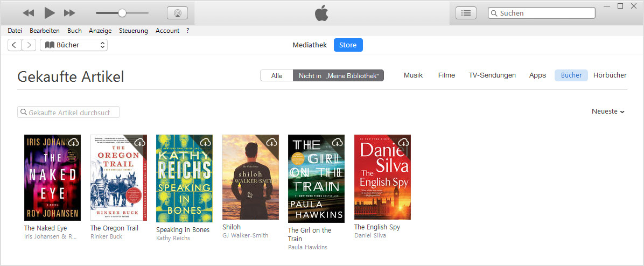
Task: Select the Alle filter segment
Action: tap(277, 75)
